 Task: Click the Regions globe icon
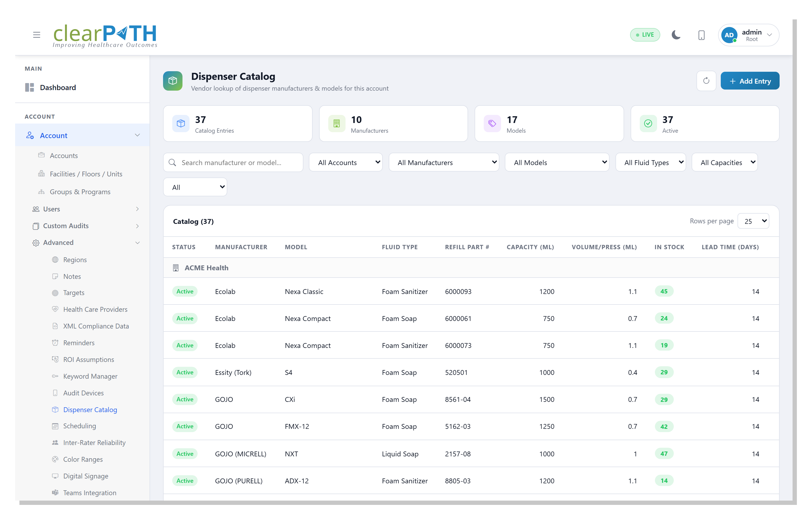[x=55, y=259]
